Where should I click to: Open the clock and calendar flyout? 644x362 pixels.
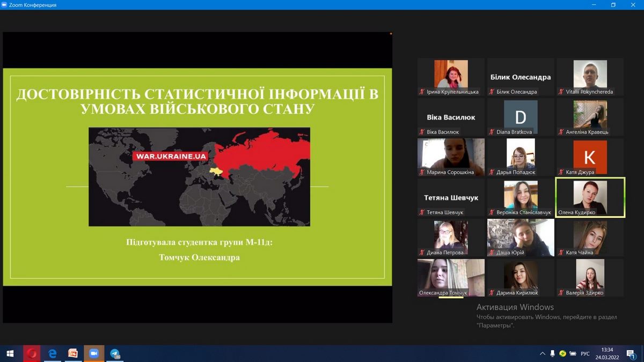[x=607, y=353]
